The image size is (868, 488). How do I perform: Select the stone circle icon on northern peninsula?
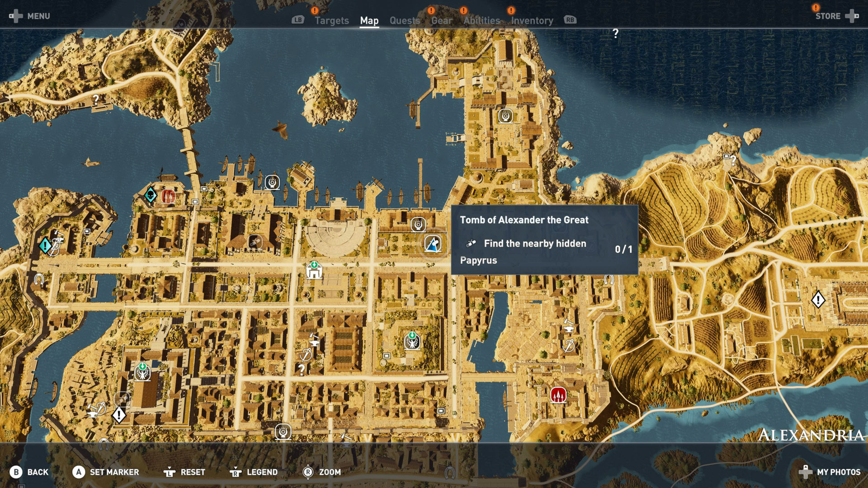point(505,116)
